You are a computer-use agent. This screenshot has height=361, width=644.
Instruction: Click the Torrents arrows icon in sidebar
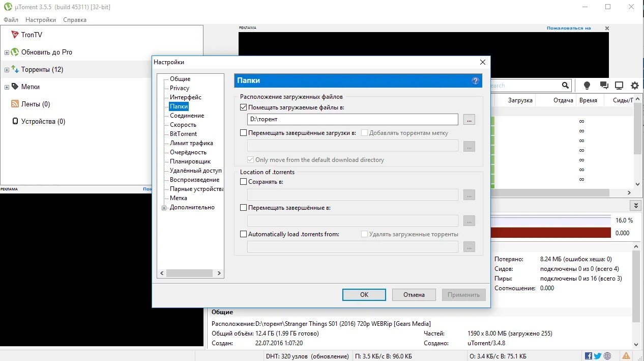click(15, 69)
